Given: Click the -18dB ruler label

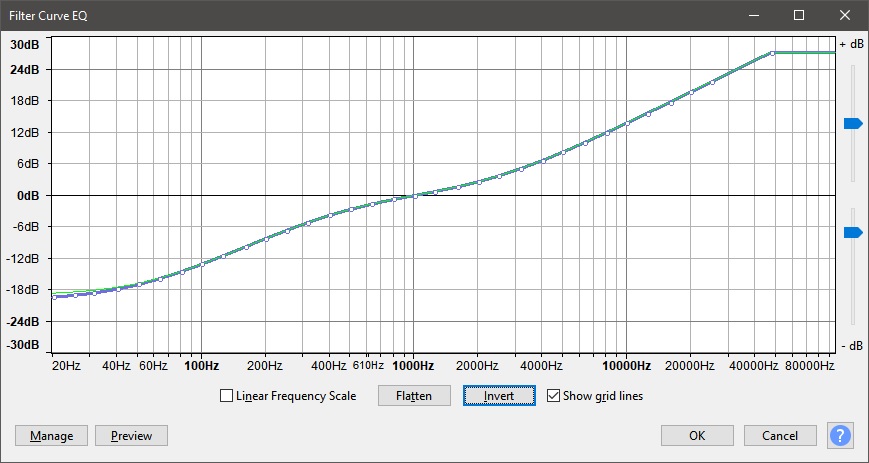Looking at the screenshot, I should [x=23, y=289].
